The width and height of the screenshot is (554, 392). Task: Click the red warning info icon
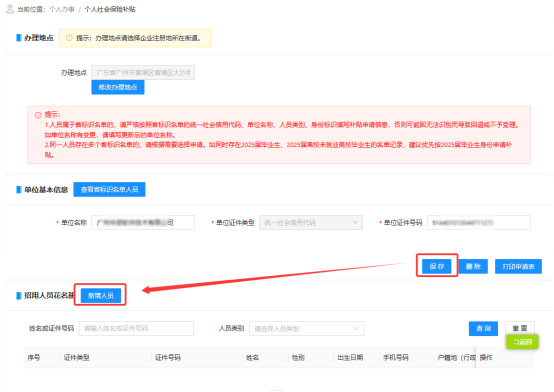tap(38, 115)
